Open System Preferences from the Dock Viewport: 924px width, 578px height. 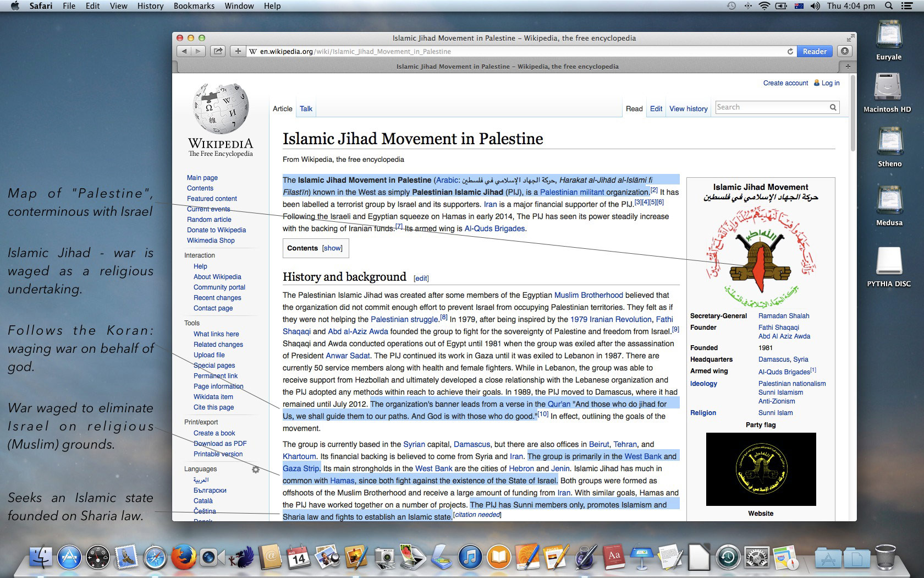tap(756, 557)
